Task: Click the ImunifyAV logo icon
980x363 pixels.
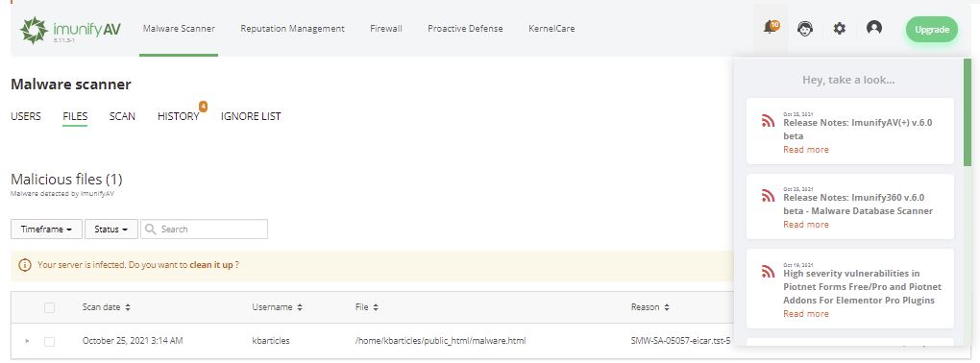Action: click(x=34, y=30)
